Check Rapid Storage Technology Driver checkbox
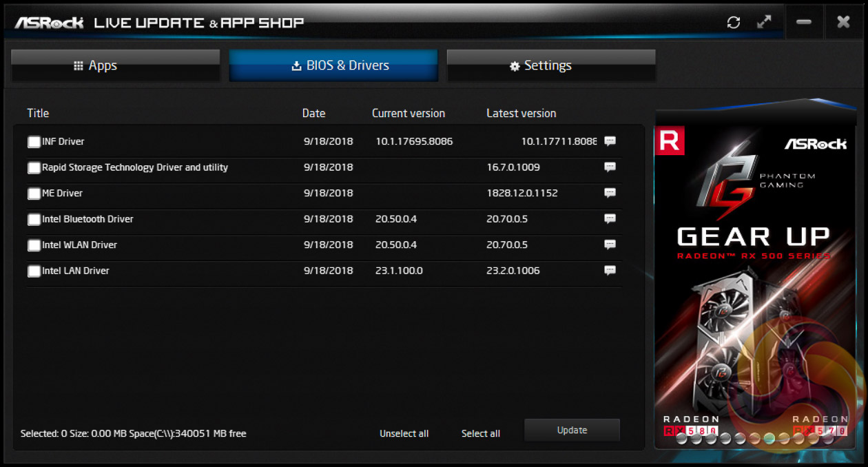Screen dimensions: 868x467 pyautogui.click(x=34, y=168)
